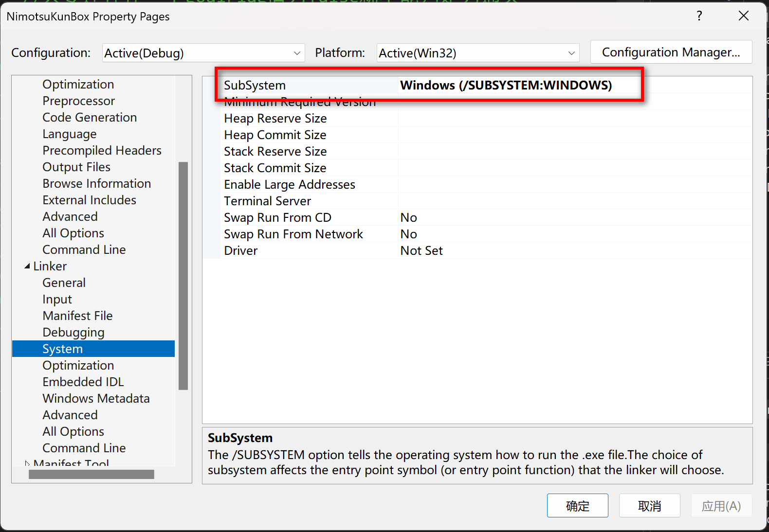Click the Configuration Manager button
Viewport: 769px width, 532px height.
point(671,52)
